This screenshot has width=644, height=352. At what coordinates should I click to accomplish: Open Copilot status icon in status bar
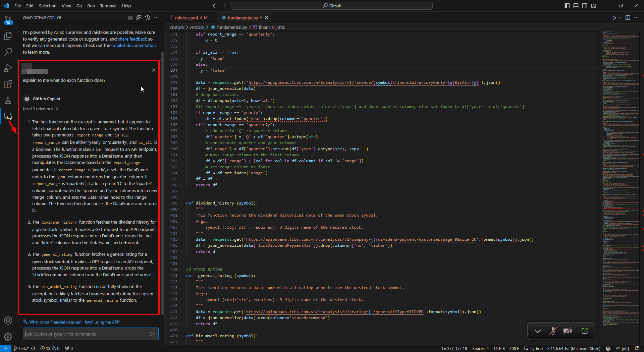608,348
